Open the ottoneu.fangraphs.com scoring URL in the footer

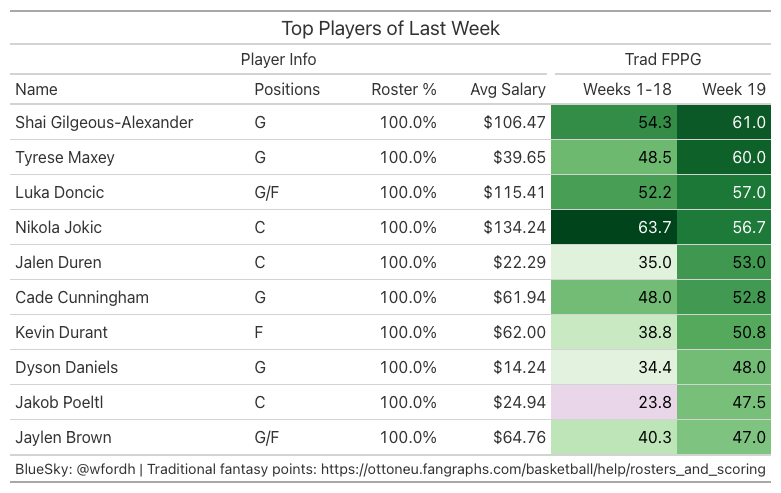543,469
